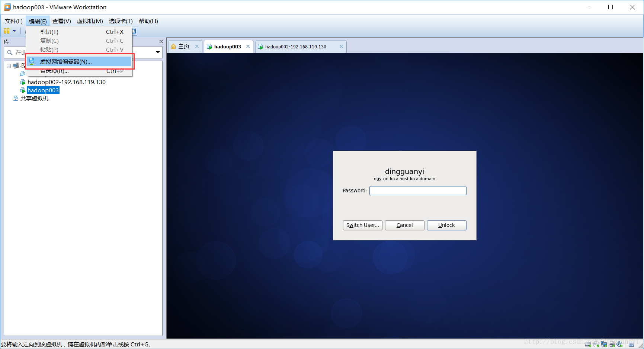
Task: Click the network adapter status bar icon
Action: (604, 344)
